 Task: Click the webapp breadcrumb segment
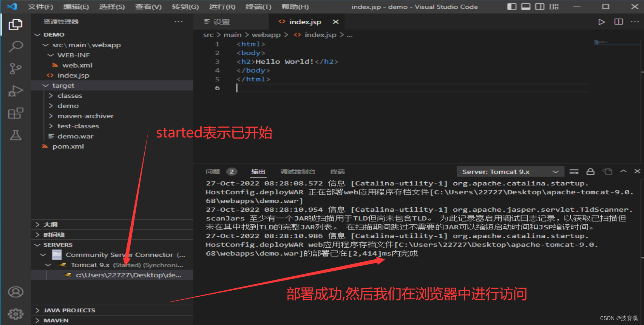266,35
